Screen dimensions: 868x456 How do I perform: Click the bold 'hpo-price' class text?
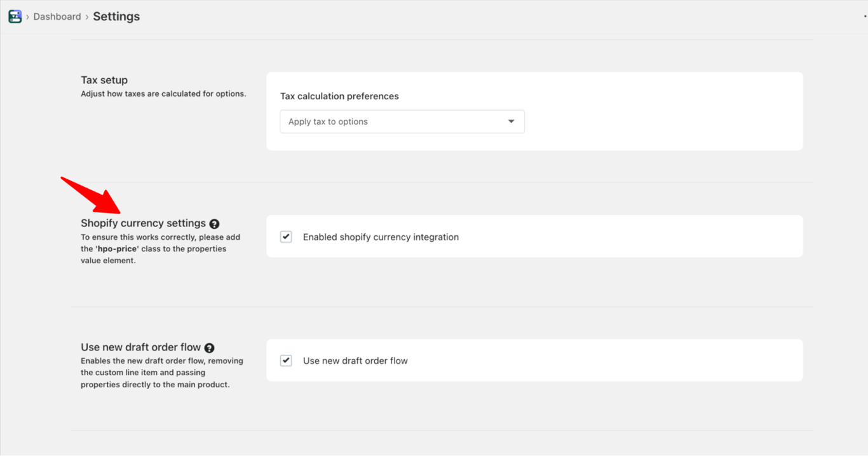coord(118,249)
